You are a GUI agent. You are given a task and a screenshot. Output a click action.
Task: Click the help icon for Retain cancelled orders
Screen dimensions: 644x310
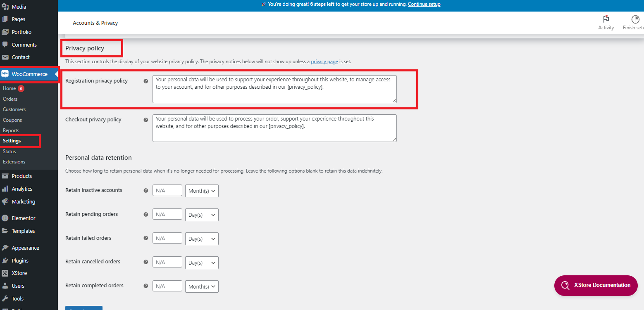(145, 262)
